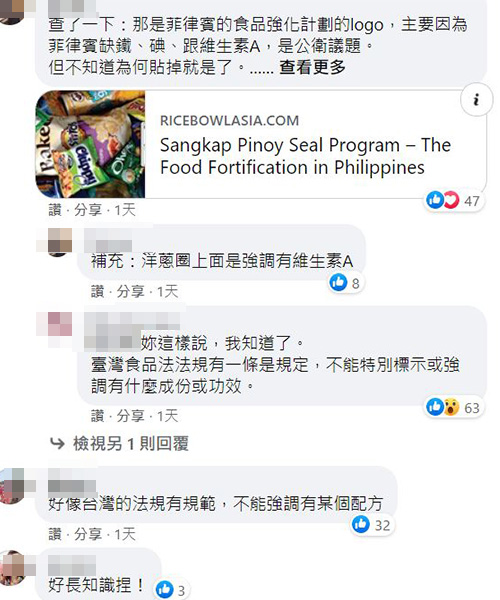Click the thumbs-up reaction showing 8
This screenshot has width=500, height=600.
345,283
